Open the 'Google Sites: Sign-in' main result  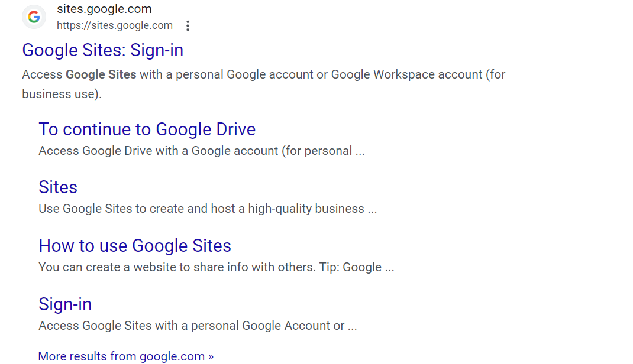tap(102, 50)
